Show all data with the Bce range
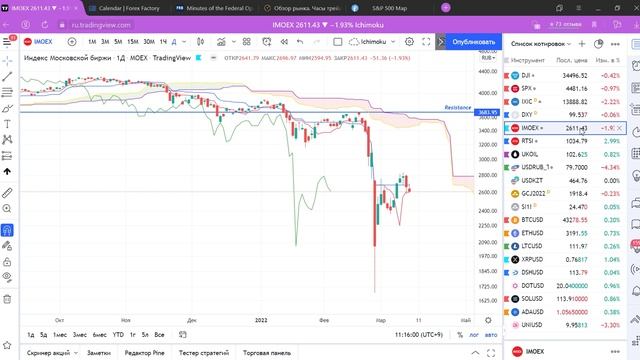This screenshot has height=360, width=640. click(x=159, y=335)
